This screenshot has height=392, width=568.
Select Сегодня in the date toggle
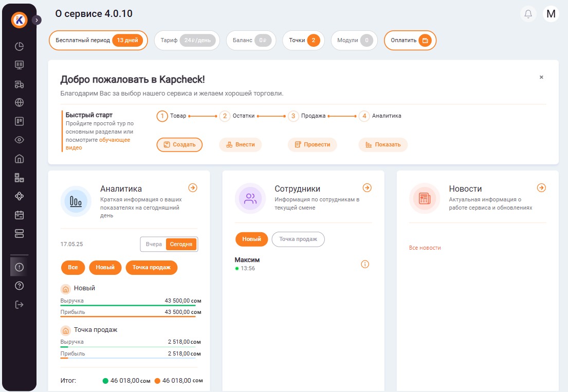181,244
